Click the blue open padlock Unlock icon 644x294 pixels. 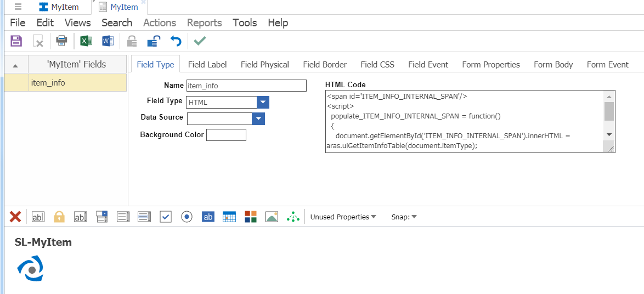154,41
